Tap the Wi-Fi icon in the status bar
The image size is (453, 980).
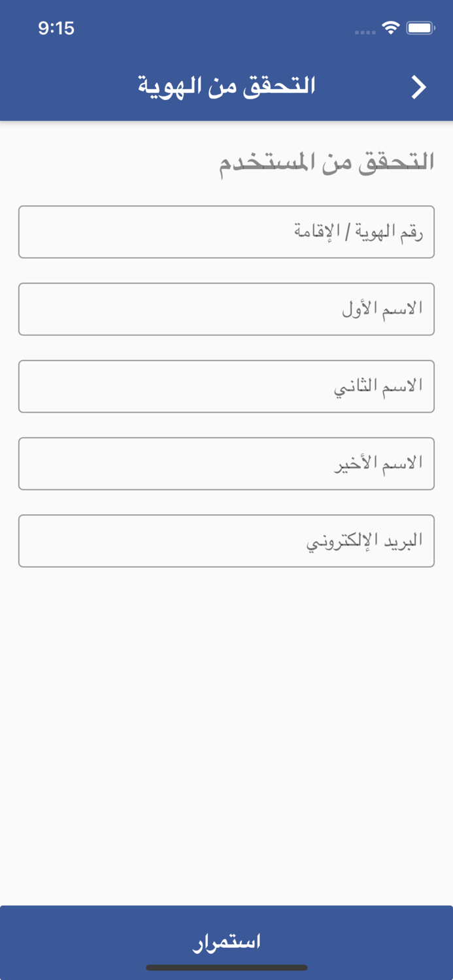[x=392, y=28]
